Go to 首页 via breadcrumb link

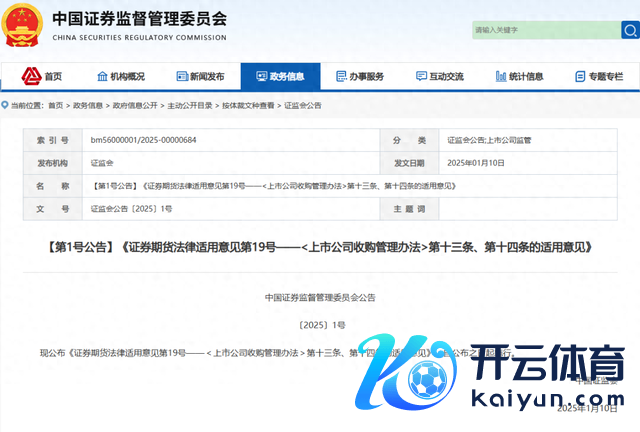pyautogui.click(x=54, y=105)
